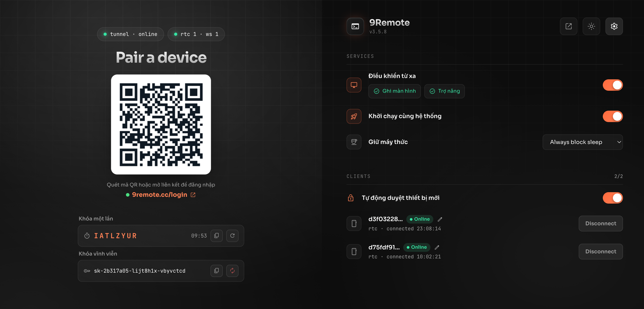644x309 pixels.
Task: Open the Always block sleep dropdown
Action: coord(582,142)
